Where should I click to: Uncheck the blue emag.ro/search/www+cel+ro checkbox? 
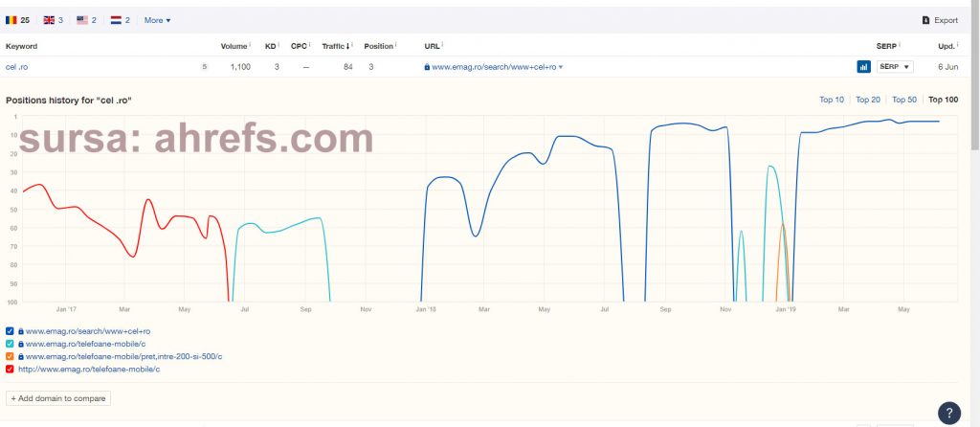10,331
